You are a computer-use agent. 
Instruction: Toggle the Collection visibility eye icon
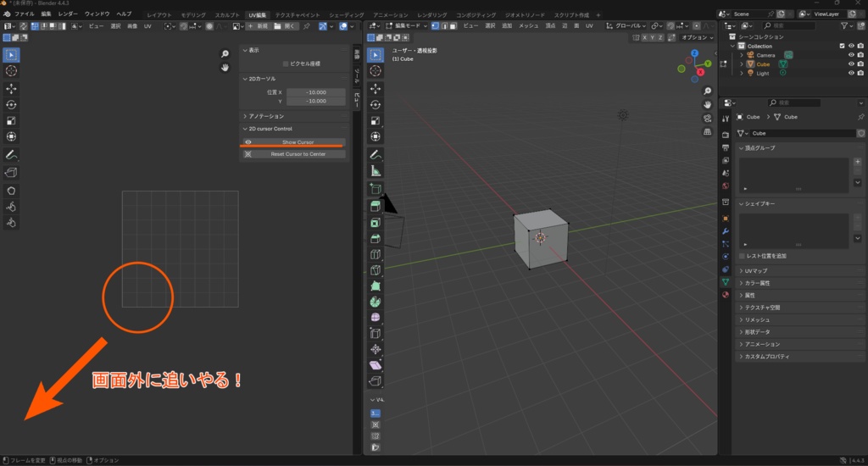[x=851, y=46]
